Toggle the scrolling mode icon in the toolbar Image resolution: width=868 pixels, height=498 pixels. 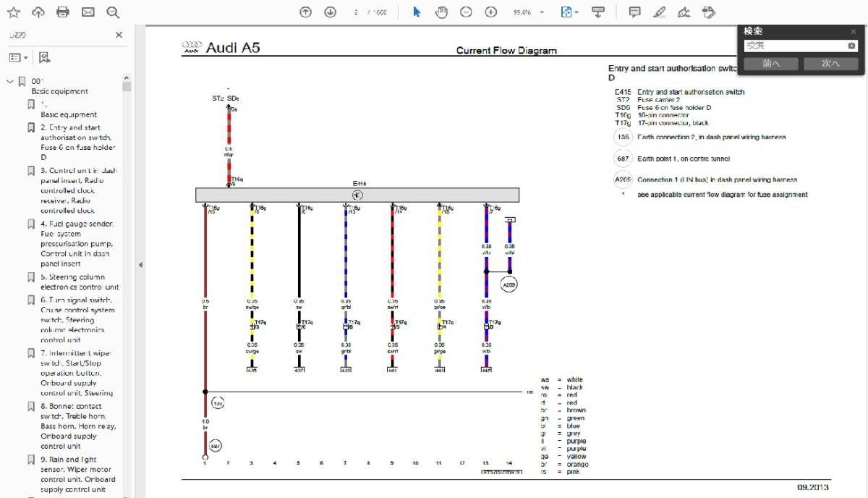pos(597,12)
